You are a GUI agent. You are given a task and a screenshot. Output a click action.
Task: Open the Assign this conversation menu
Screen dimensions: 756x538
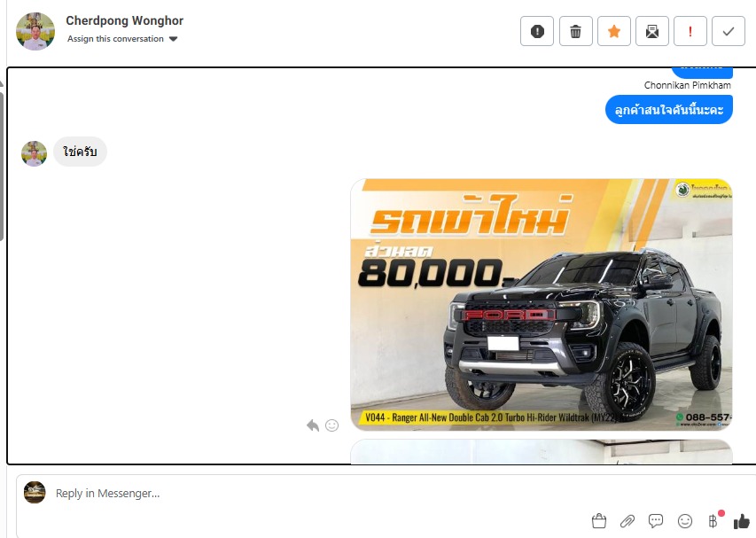pyautogui.click(x=122, y=39)
